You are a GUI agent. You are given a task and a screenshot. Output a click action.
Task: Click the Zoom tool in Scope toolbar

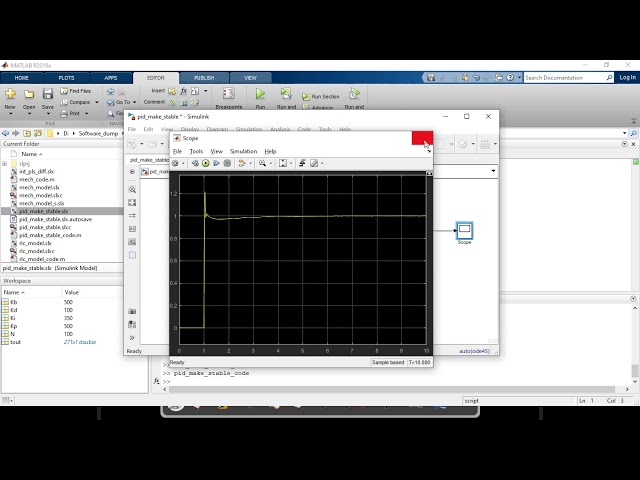(x=263, y=163)
